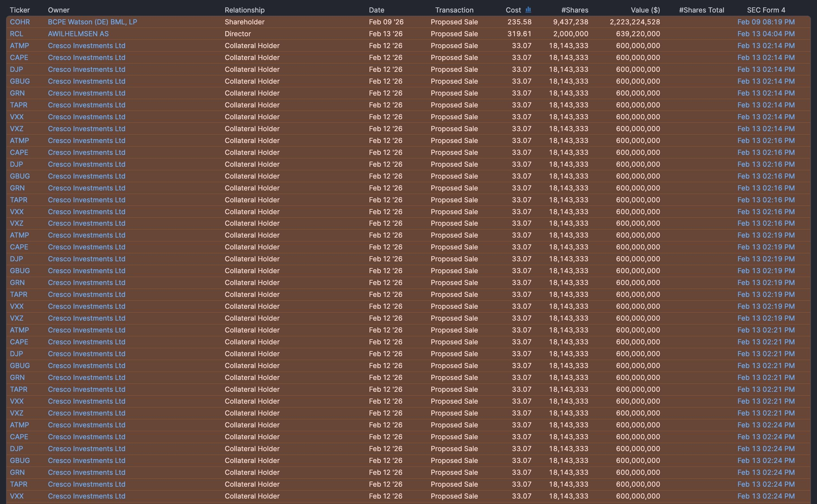817x504 pixels.
Task: Open owner AWILHELMSEN AS
Action: (78, 34)
